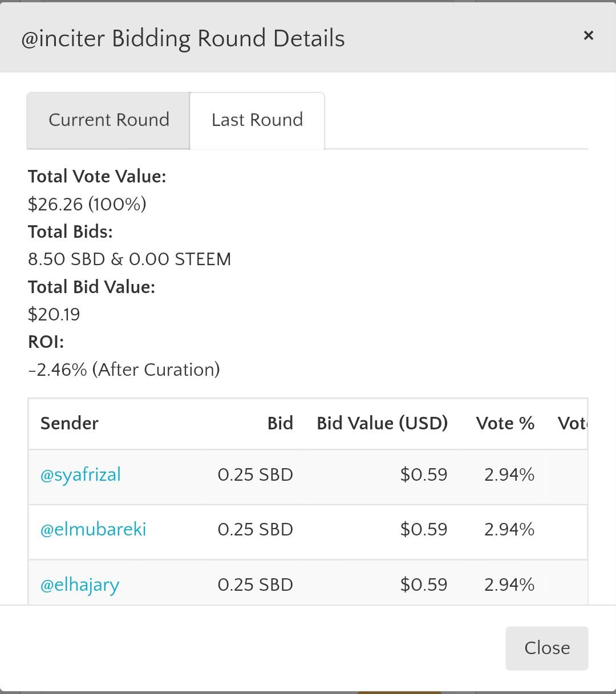Click the -2.46% (After Curation) ROI text
The width and height of the screenshot is (616, 694).
(x=124, y=370)
